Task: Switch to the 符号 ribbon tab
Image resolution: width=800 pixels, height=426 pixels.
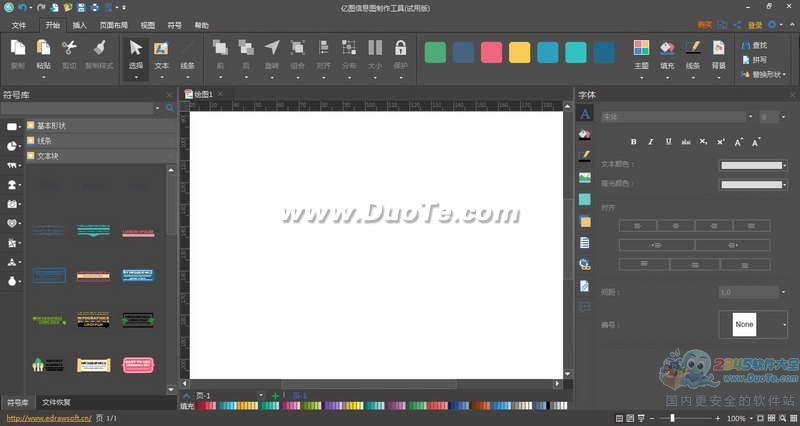Action: (x=174, y=25)
